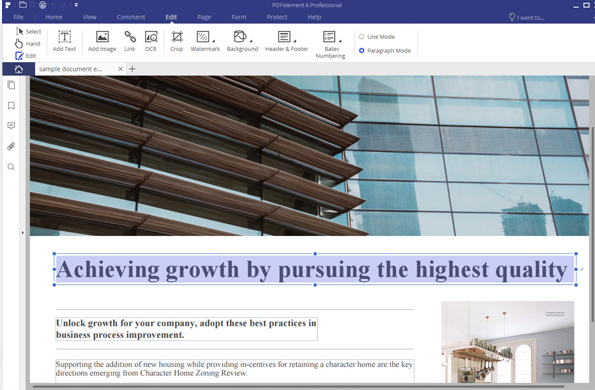
Task: Expand Header & Footer dropdown arrow
Action: pyautogui.click(x=295, y=40)
